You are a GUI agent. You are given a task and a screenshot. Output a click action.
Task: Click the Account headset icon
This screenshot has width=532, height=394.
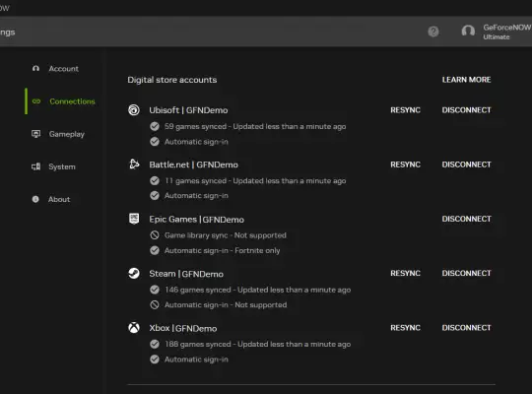(x=35, y=69)
